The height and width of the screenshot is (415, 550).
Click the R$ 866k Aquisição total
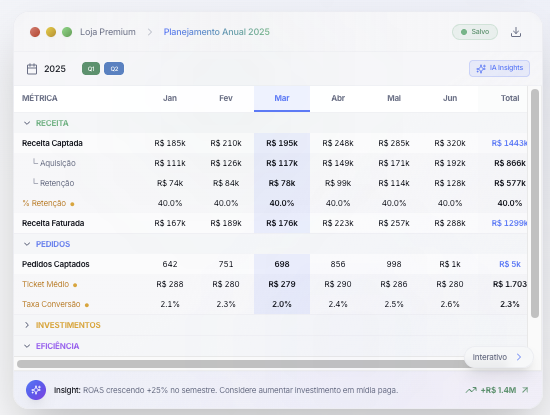coord(510,163)
